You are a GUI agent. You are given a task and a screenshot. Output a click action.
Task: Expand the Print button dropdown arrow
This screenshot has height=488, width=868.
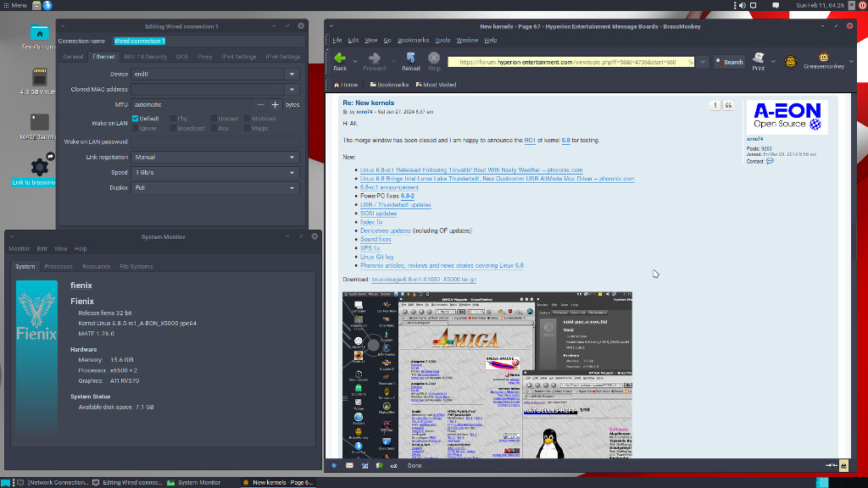[x=773, y=61]
